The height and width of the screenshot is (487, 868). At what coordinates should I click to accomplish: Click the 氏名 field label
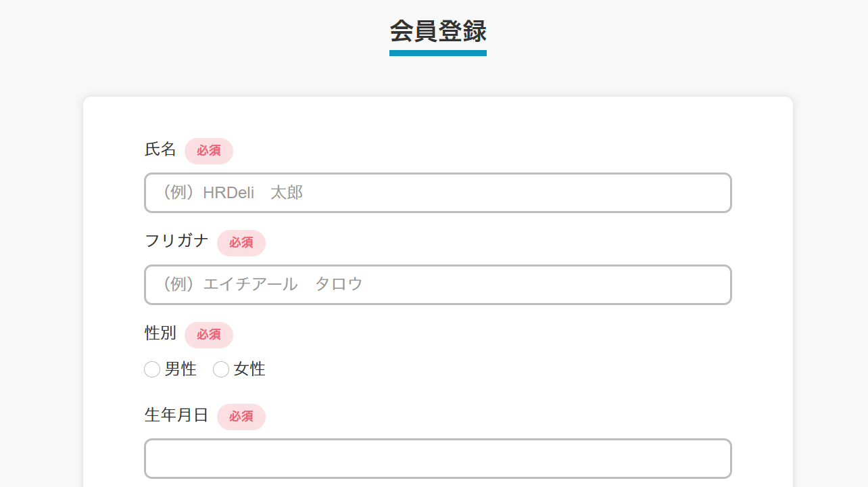click(x=160, y=149)
